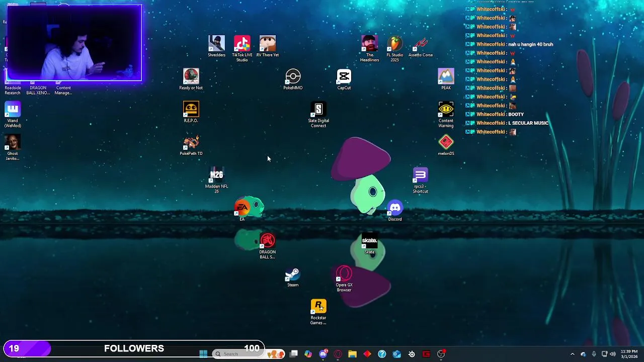Open The Headliners game shortcut

point(369,48)
